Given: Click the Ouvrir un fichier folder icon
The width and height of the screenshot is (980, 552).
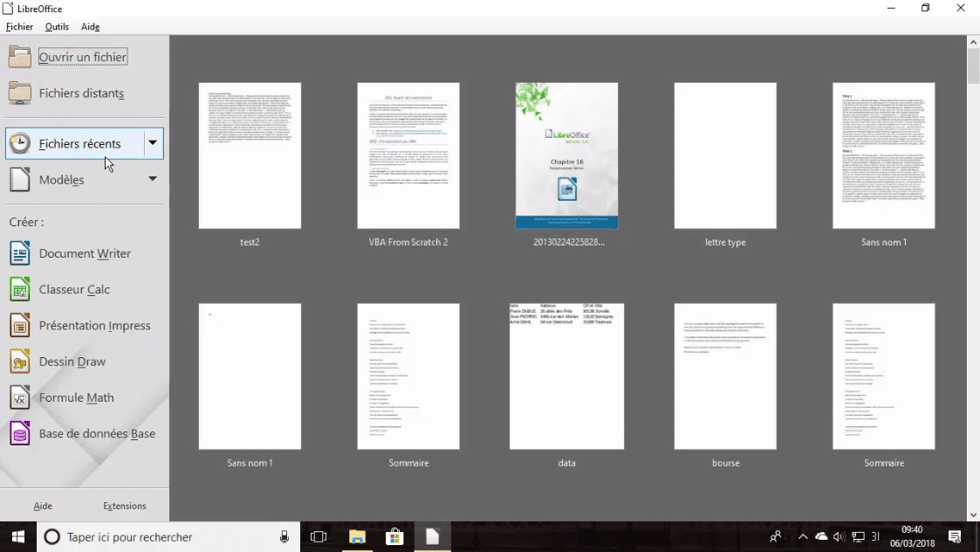Looking at the screenshot, I should click(x=19, y=57).
